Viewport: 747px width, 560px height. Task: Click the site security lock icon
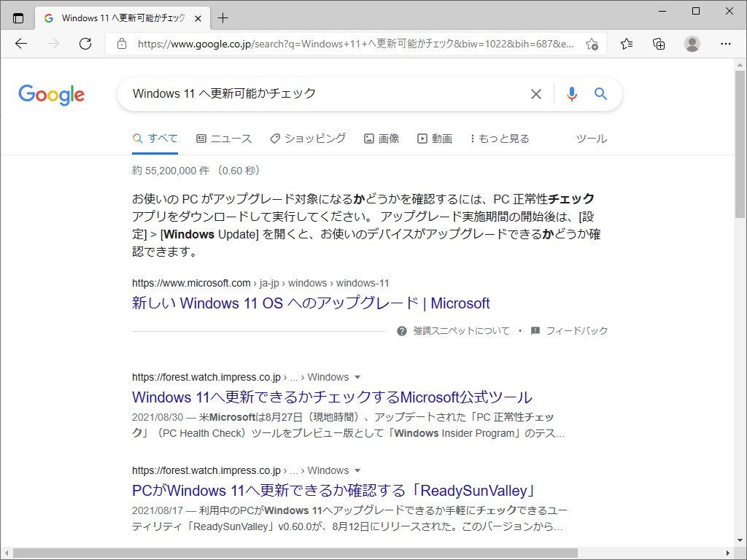click(x=121, y=44)
